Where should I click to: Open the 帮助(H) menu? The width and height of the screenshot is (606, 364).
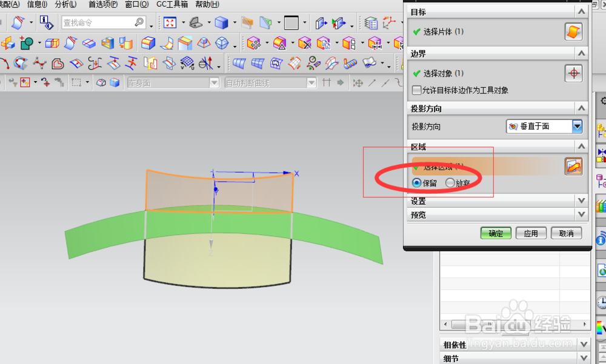(x=207, y=4)
